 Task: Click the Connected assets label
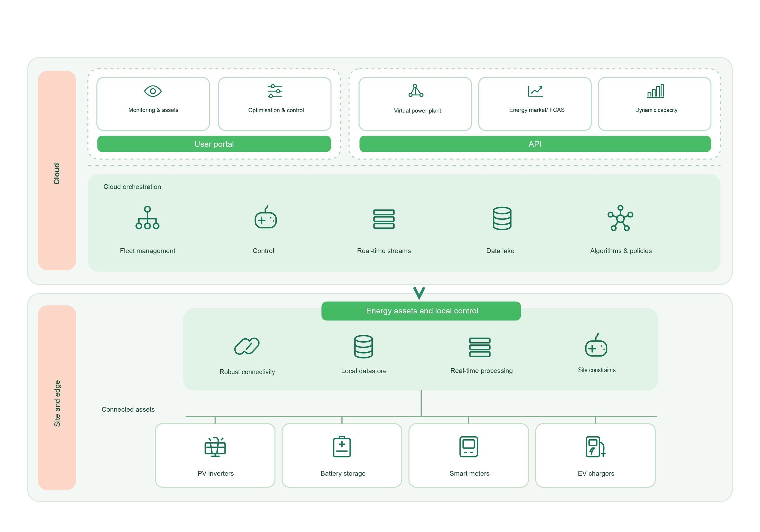tap(128, 409)
